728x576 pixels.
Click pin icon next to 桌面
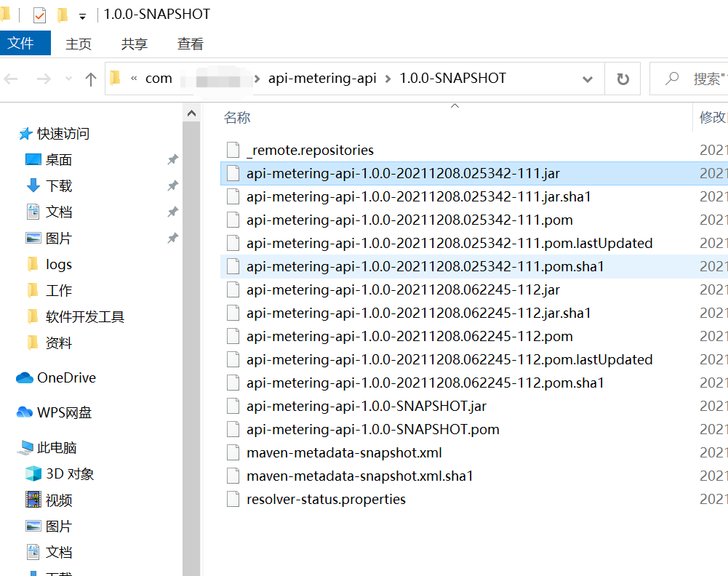172,160
